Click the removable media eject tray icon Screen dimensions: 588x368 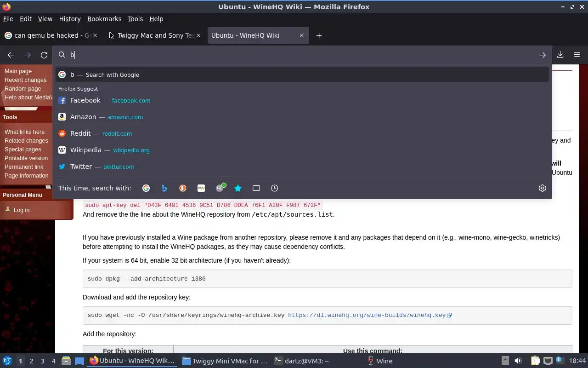pyautogui.click(x=505, y=361)
